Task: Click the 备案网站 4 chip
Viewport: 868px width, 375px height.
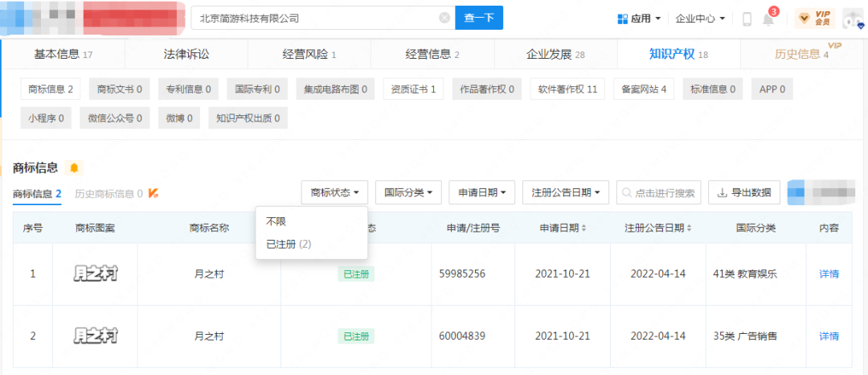Action: tap(644, 89)
